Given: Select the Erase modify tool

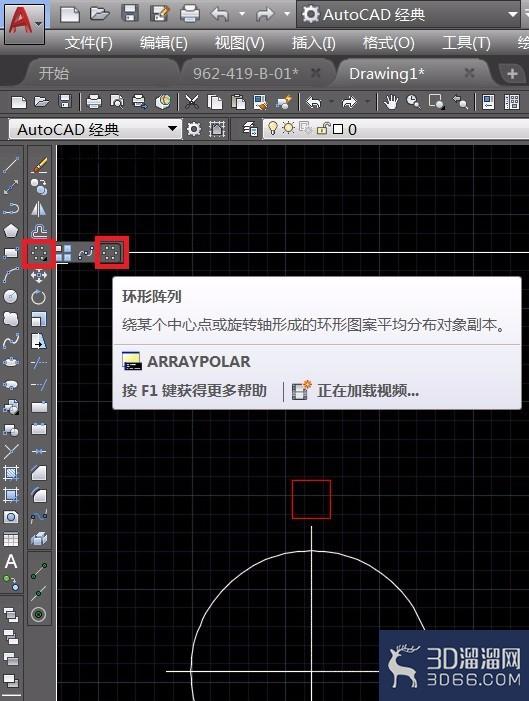Looking at the screenshot, I should [39, 165].
